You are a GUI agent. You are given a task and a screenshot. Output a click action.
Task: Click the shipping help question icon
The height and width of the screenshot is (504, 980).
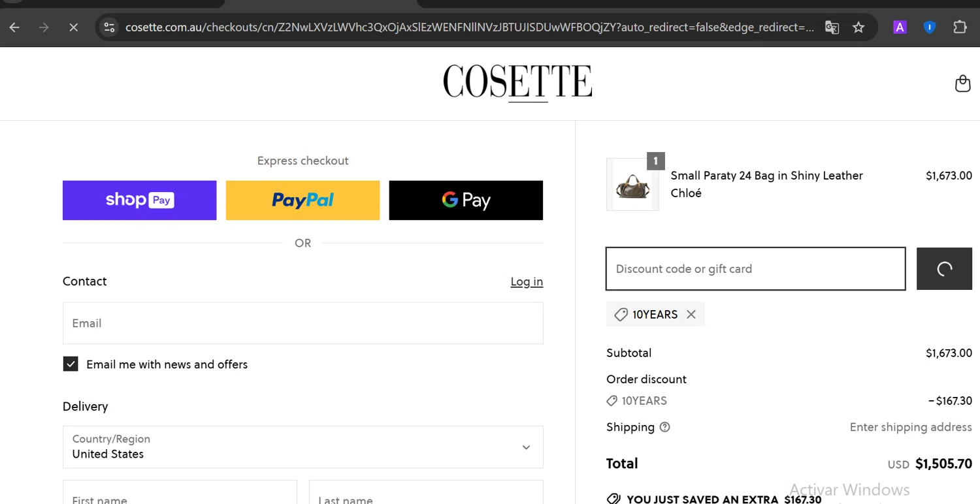tap(664, 427)
